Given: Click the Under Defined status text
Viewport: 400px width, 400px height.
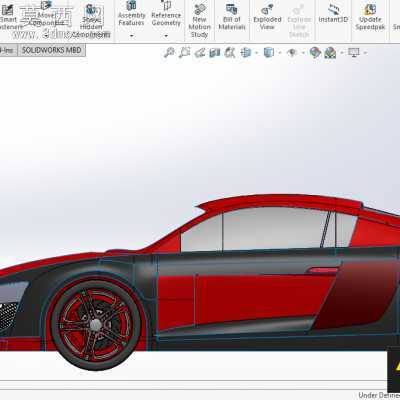Looking at the screenshot, I should coord(379,395).
